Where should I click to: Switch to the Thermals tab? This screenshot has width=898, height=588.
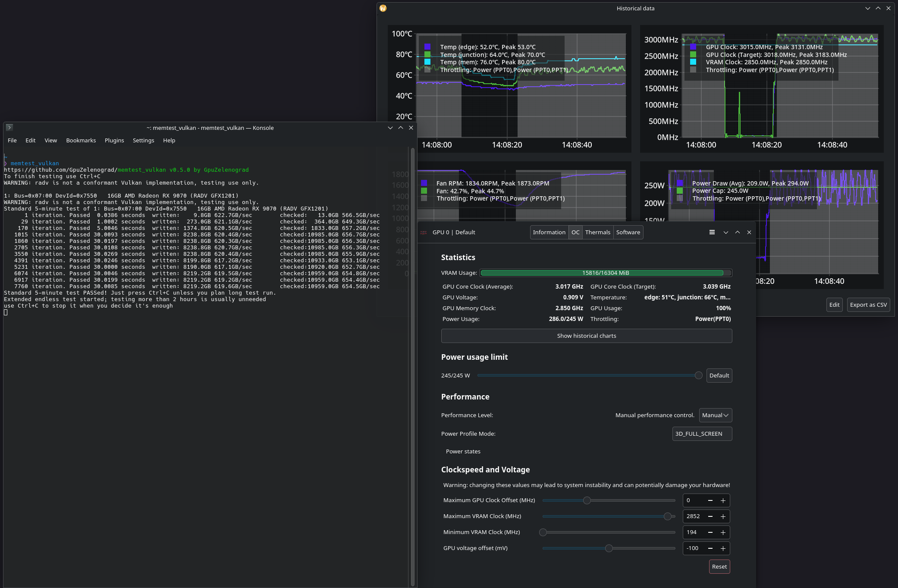(597, 233)
